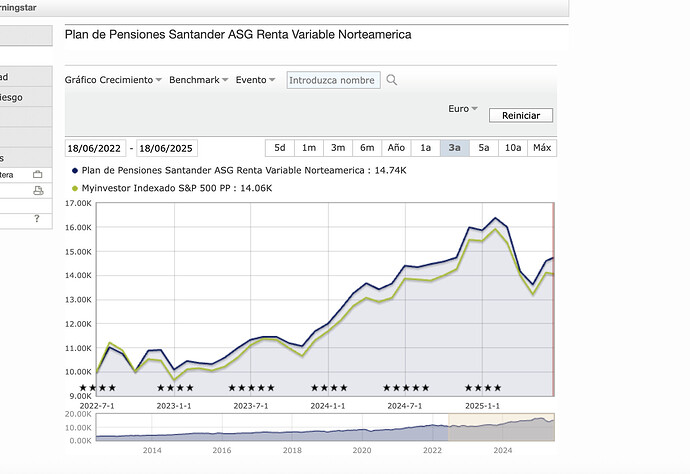Click the green Myinvestor legend dot
The image size is (690, 474).
click(x=75, y=189)
